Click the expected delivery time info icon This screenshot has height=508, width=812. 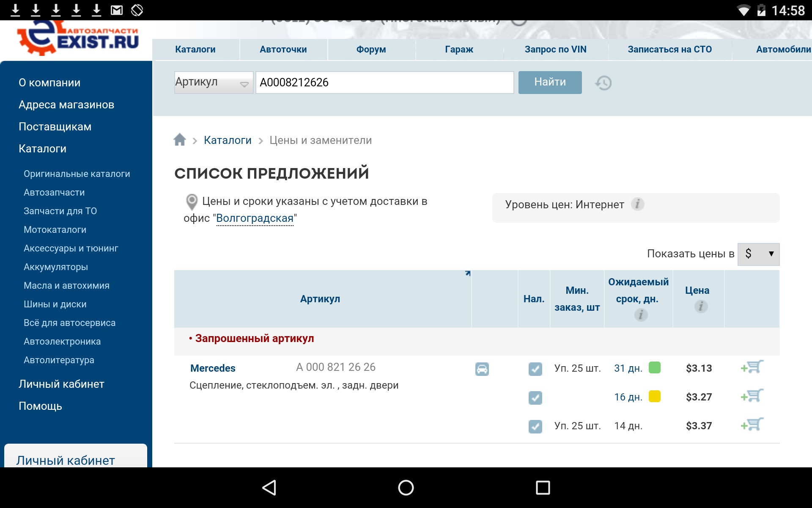point(641,315)
